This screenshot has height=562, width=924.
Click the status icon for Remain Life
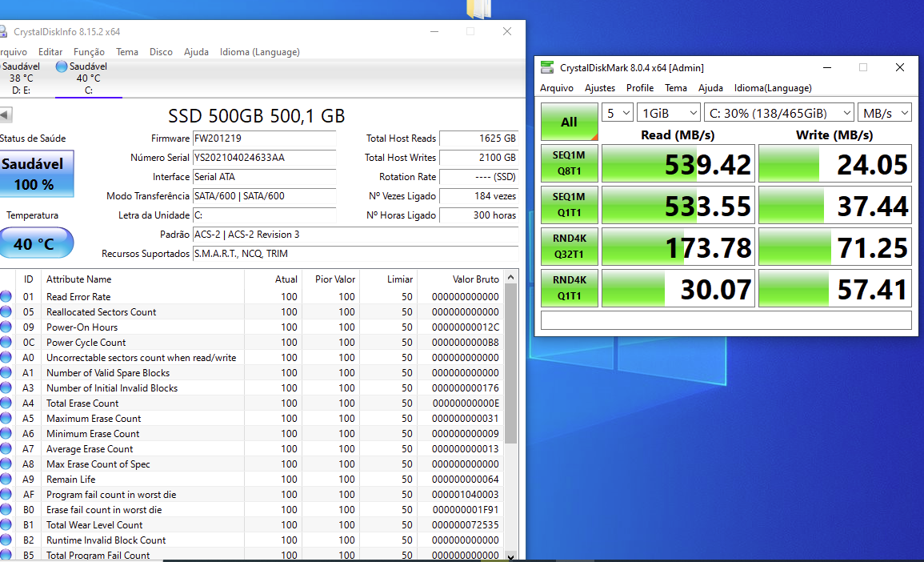click(x=6, y=480)
